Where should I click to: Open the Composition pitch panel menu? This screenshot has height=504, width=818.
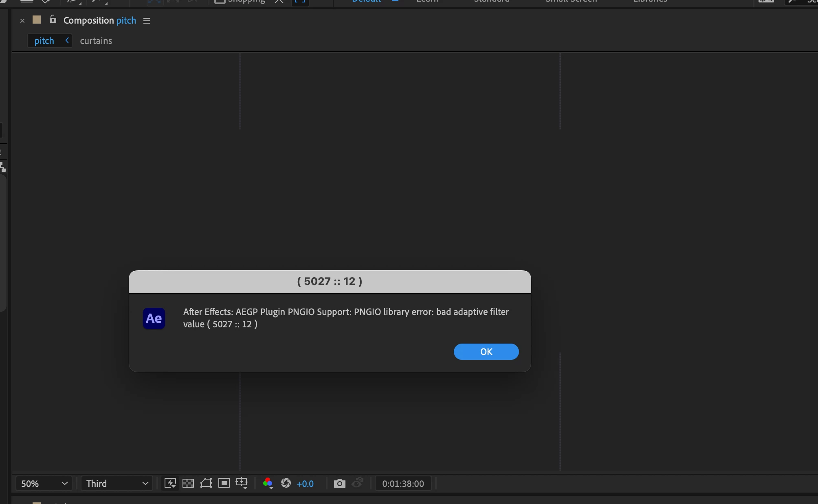click(147, 21)
